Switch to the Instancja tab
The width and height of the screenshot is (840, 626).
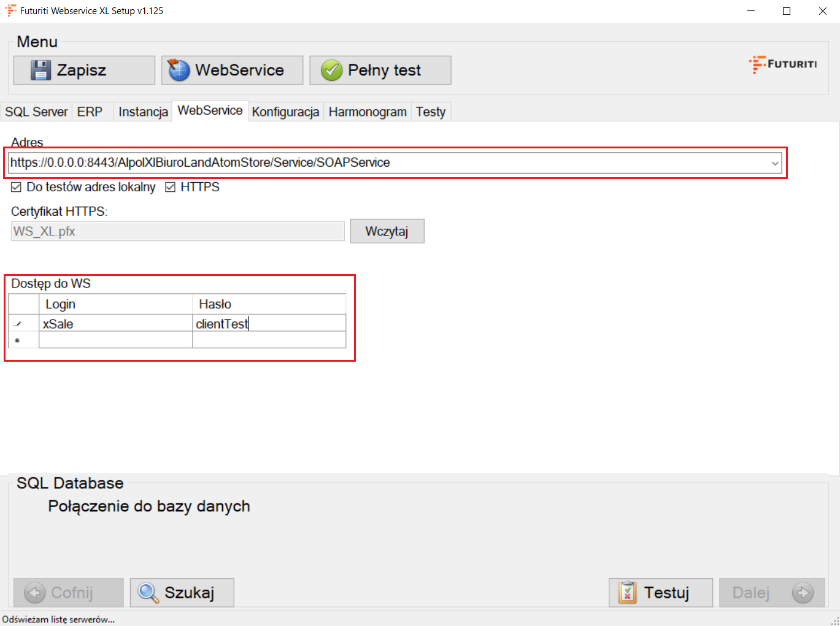(143, 112)
